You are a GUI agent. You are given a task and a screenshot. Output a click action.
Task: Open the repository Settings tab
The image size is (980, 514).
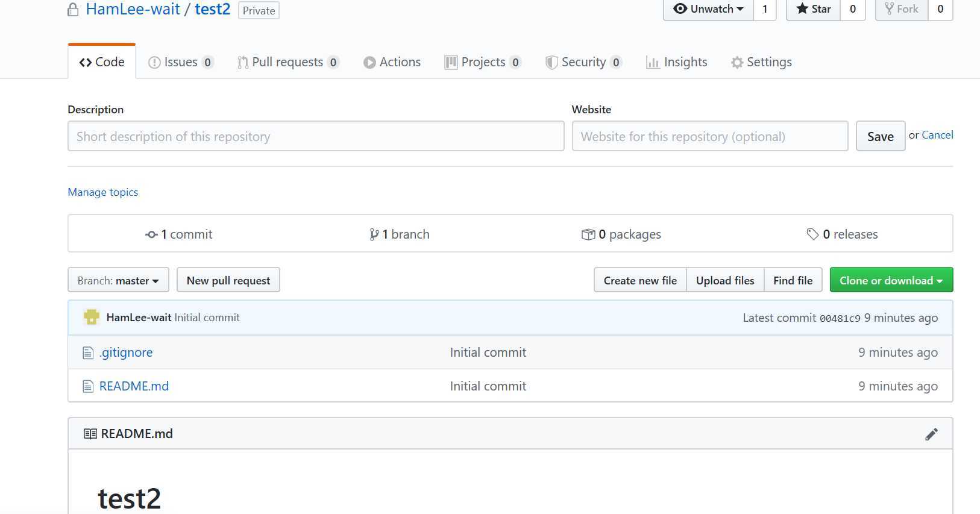point(762,62)
